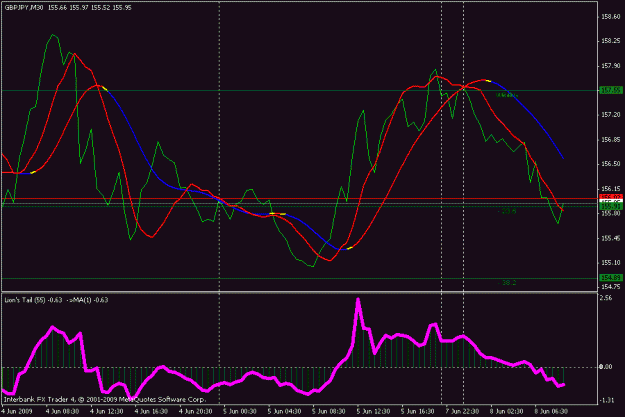Click the 8 Jun 02:30 time label
The height and width of the screenshot is (417, 625).
tap(507, 411)
